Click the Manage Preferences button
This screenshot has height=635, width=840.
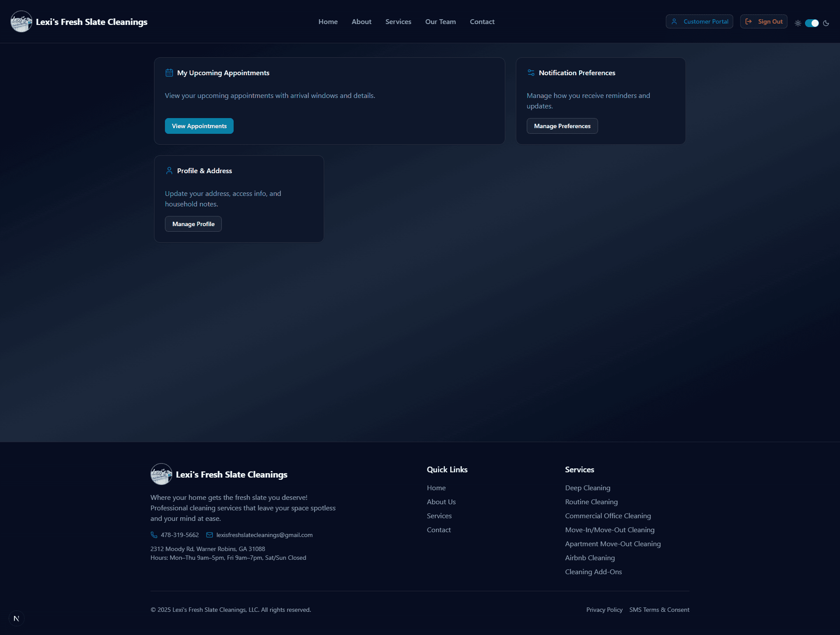pos(562,126)
